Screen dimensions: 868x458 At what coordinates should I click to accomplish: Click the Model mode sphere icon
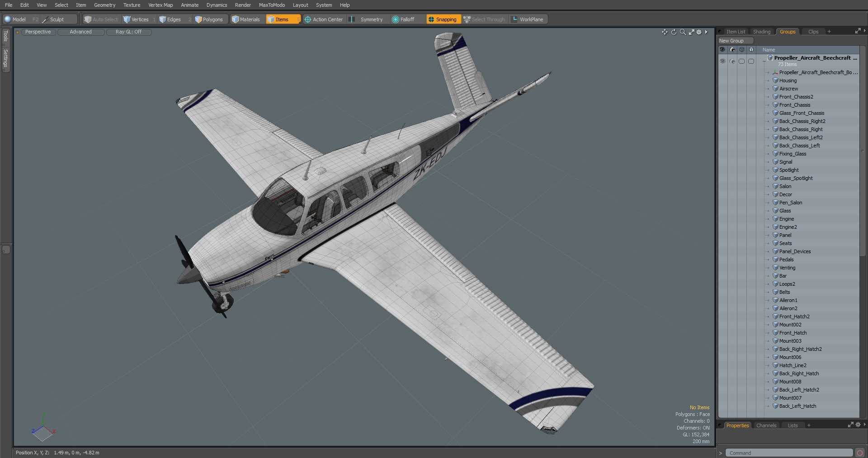coord(7,19)
